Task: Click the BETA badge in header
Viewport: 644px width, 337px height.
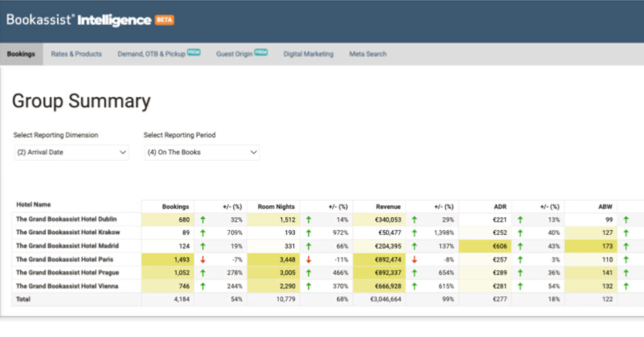Action: coord(164,19)
